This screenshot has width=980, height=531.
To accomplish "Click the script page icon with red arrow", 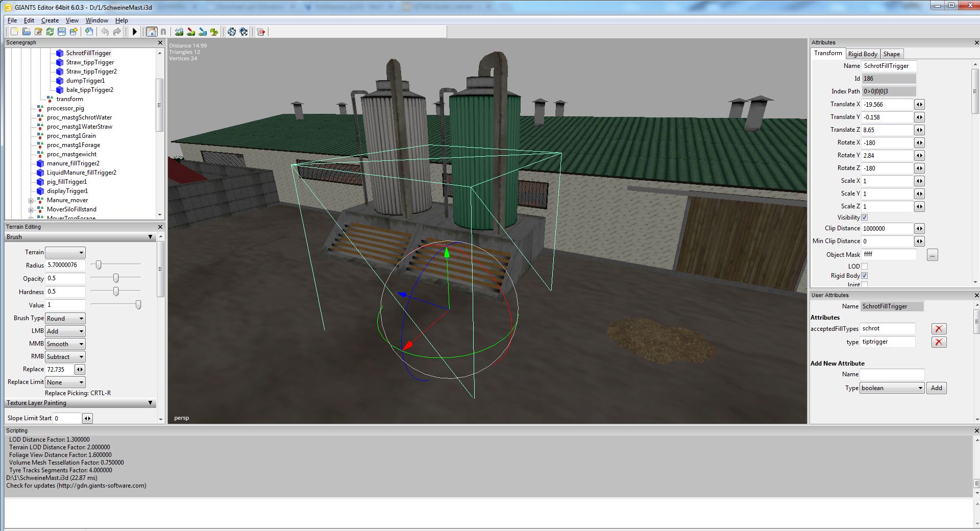I will pyautogui.click(x=261, y=32).
